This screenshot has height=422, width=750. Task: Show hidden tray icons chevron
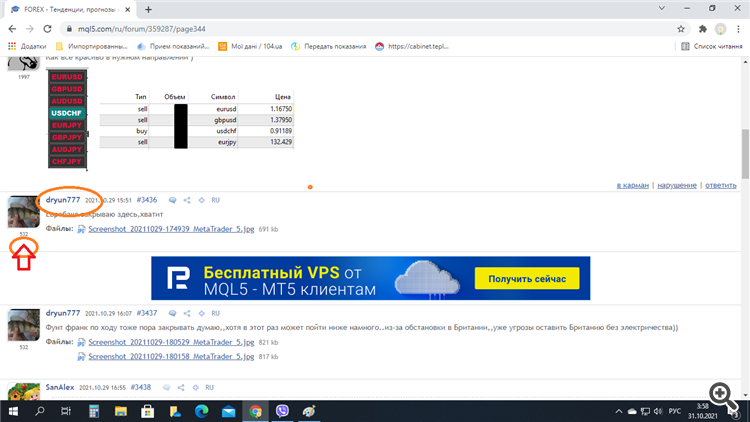pyautogui.click(x=619, y=411)
